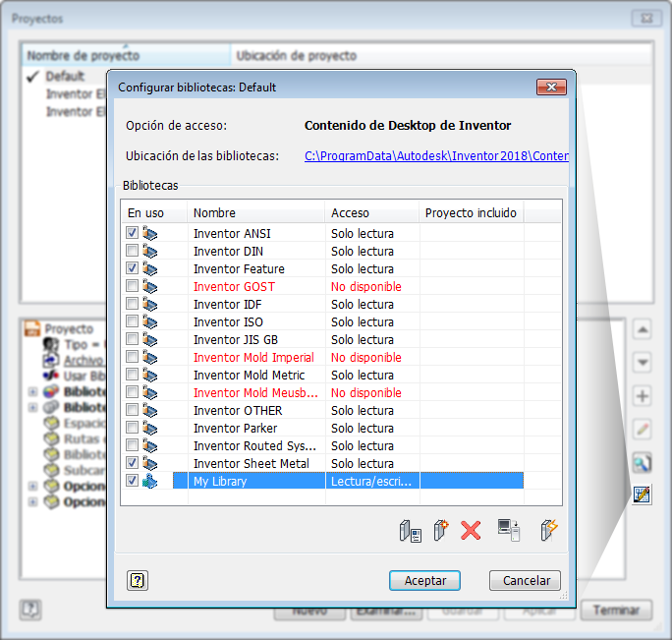Click the library icon beside Inventor GOST

click(150, 286)
